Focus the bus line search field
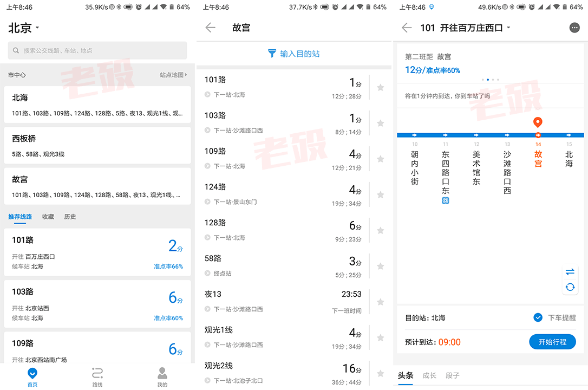The width and height of the screenshot is (588, 390). click(97, 50)
